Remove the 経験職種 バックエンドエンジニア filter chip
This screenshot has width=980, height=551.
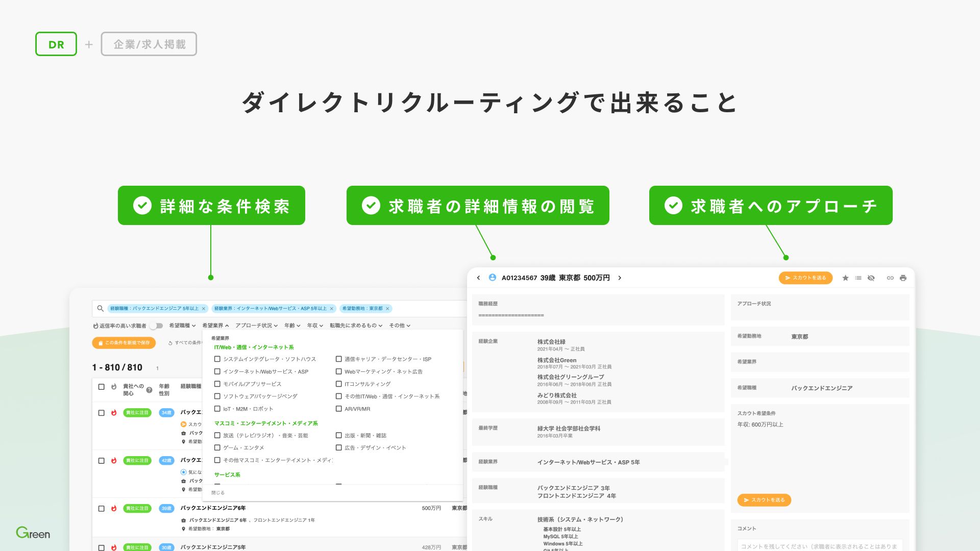coord(204,309)
